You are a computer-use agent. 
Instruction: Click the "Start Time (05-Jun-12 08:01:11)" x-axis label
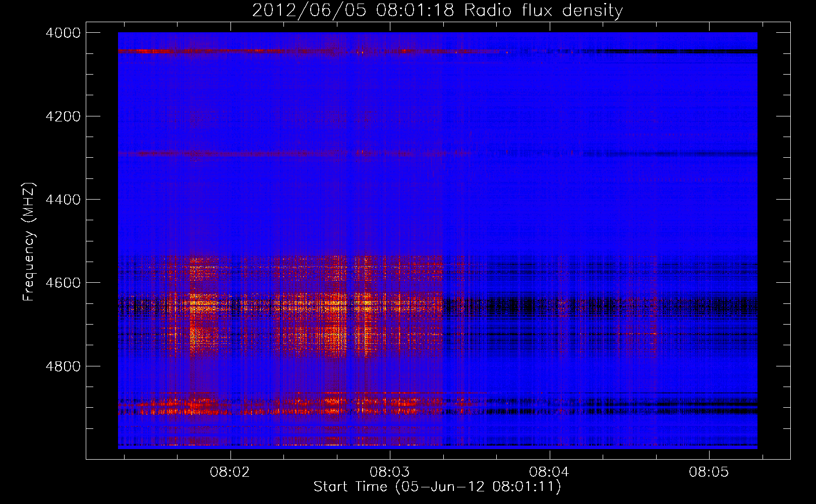[x=437, y=487]
